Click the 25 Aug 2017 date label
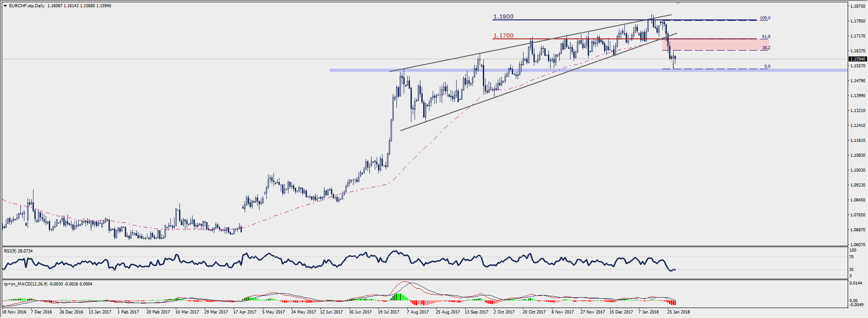This screenshot has width=868, height=318. pos(448,312)
